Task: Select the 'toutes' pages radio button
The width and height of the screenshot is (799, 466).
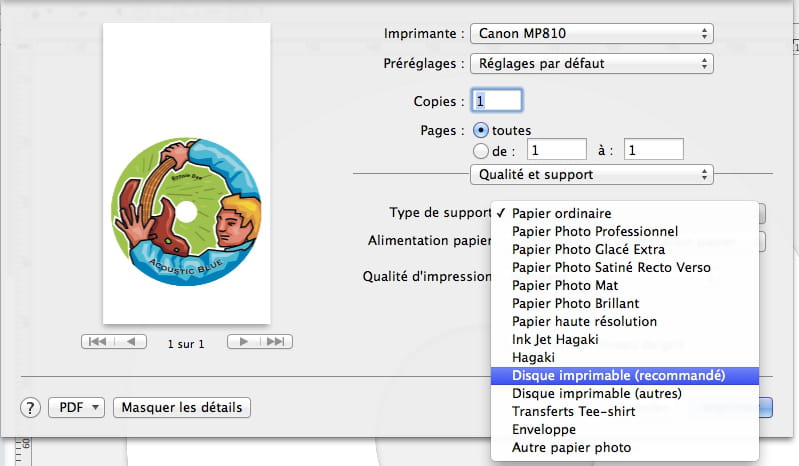Action: click(481, 130)
